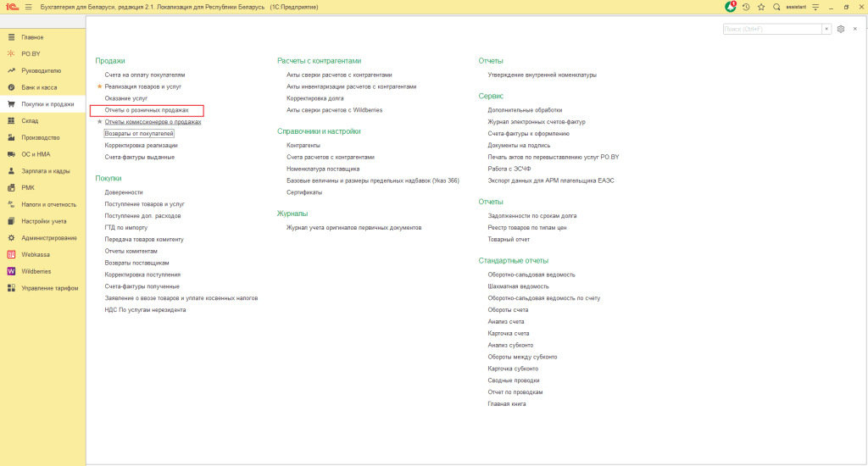Open Возвраты от покупателей
This screenshot has width=868, height=466.
(139, 133)
